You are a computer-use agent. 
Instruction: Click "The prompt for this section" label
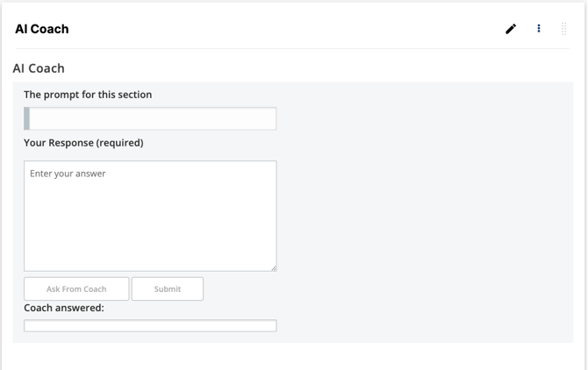(x=88, y=95)
